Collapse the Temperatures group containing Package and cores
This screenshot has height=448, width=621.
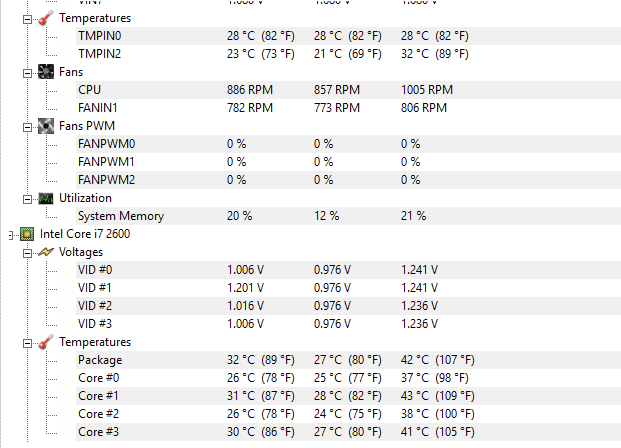click(x=27, y=342)
